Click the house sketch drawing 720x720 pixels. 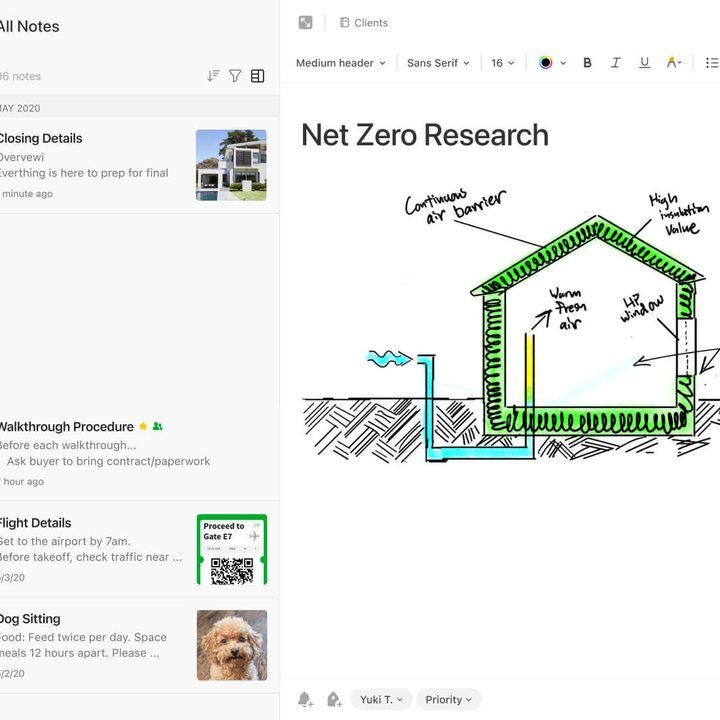point(511,325)
